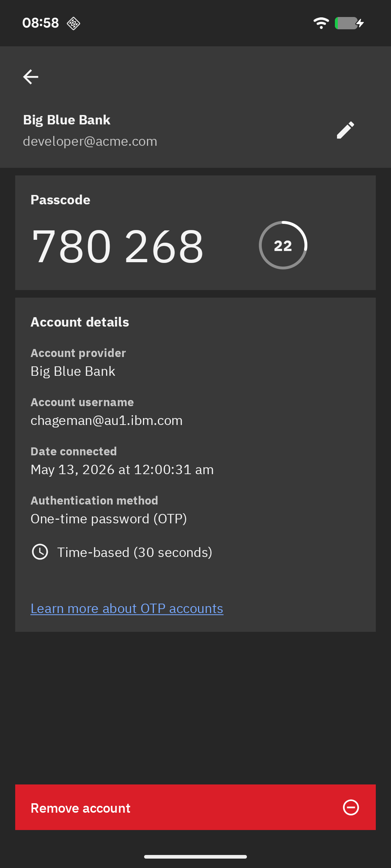Tap the 08:58 clock in status bar

(x=41, y=23)
